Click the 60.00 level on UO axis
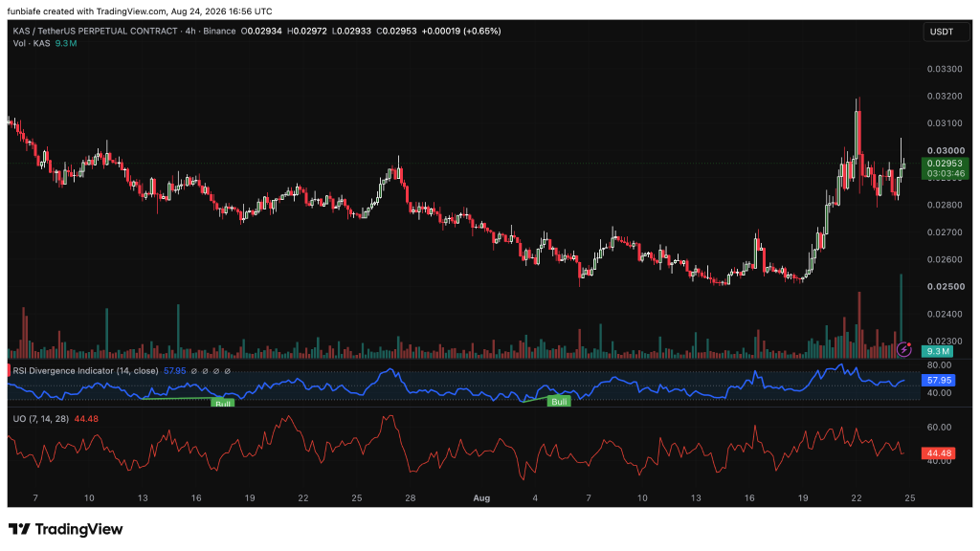Image resolution: width=980 pixels, height=551 pixels. point(940,428)
